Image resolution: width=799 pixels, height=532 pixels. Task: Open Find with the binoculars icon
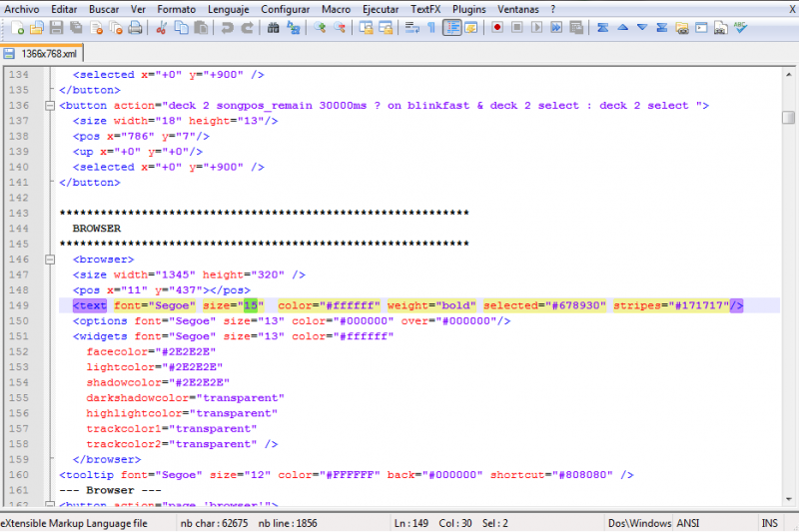(273, 28)
